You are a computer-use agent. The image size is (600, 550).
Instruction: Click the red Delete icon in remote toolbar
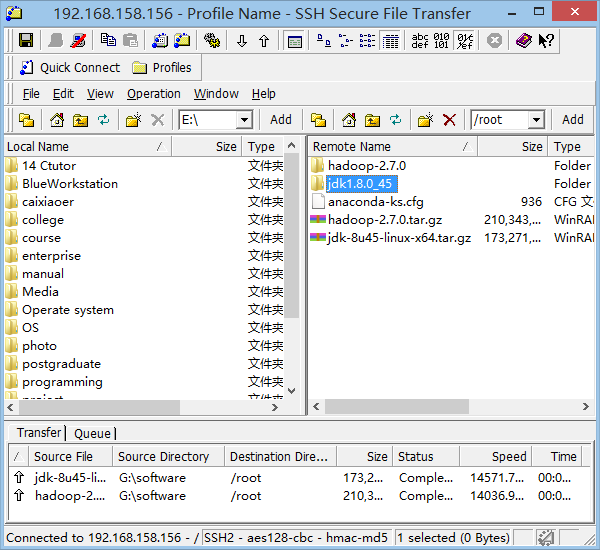tap(449, 120)
